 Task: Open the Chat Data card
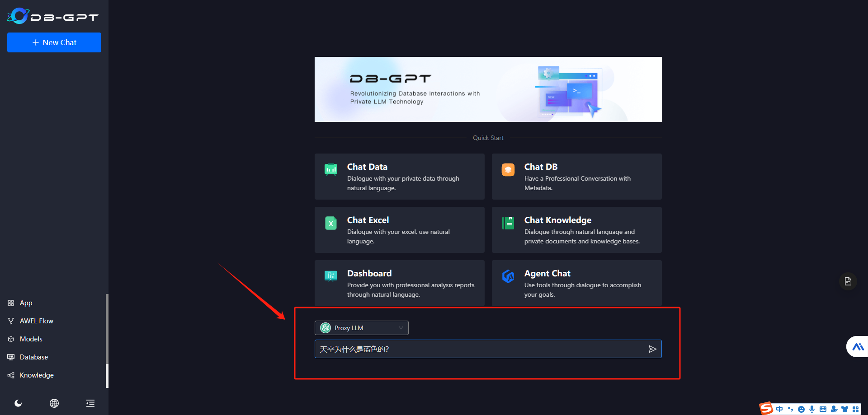point(400,177)
